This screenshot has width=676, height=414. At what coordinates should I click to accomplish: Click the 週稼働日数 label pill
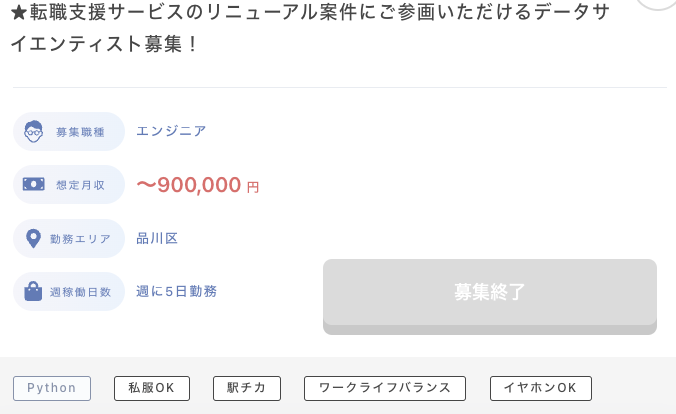69,292
